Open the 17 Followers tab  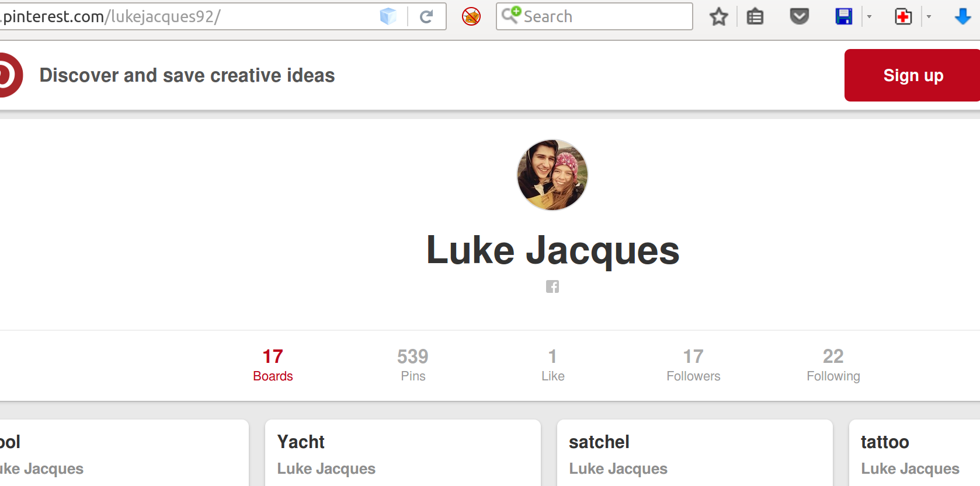click(693, 365)
